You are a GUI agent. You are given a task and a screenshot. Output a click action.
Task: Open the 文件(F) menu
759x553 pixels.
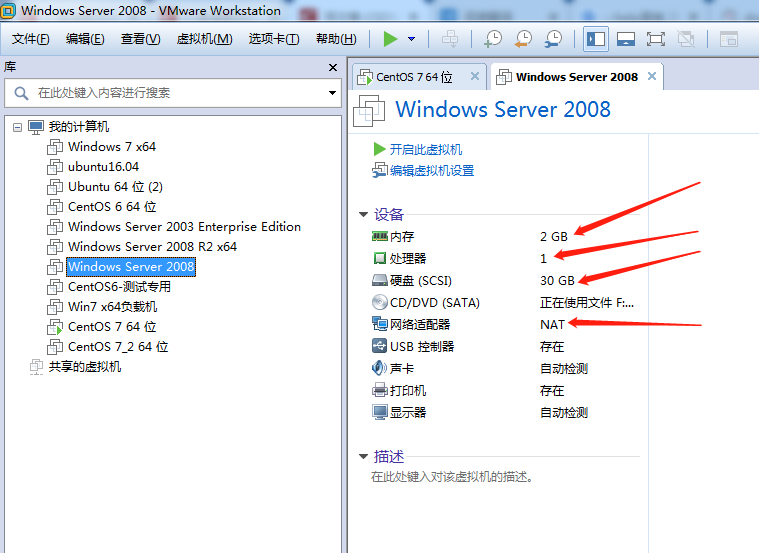tap(30, 39)
